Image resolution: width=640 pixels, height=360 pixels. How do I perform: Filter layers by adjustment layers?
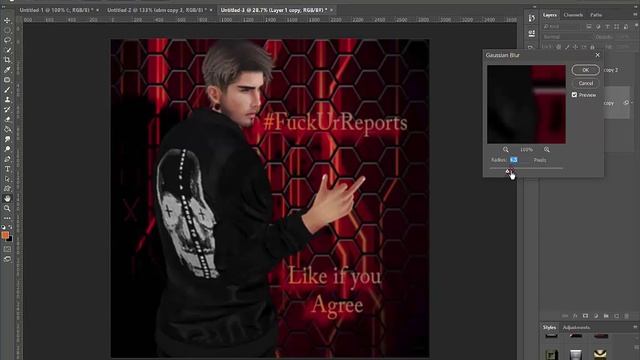(x=598, y=27)
